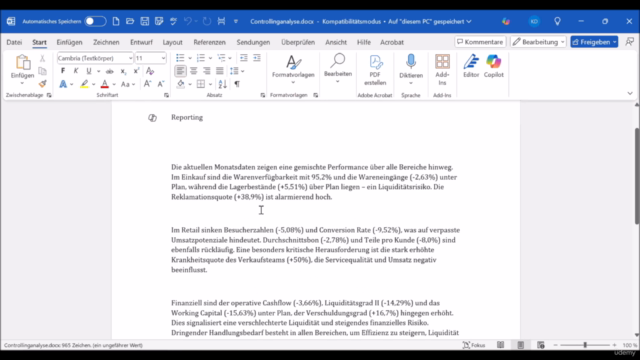This screenshot has height=360, width=640.
Task: Open the Kommentare button
Action: (480, 42)
